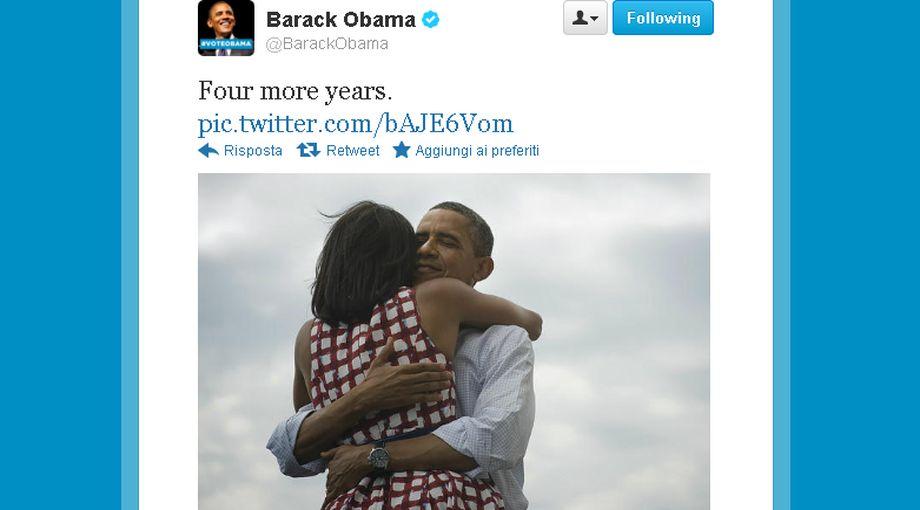920x510 pixels.
Task: Click the Risposta reply label
Action: click(x=253, y=151)
